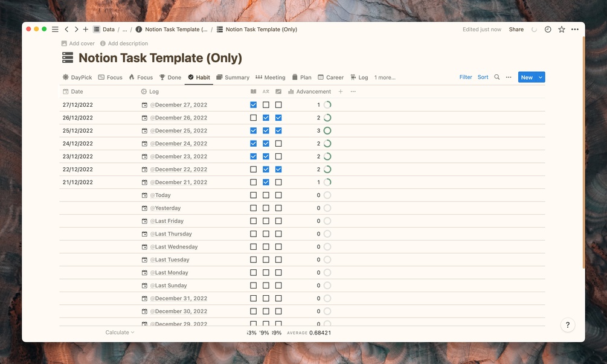
Task: Switch to the Log view tab
Action: [x=359, y=77]
